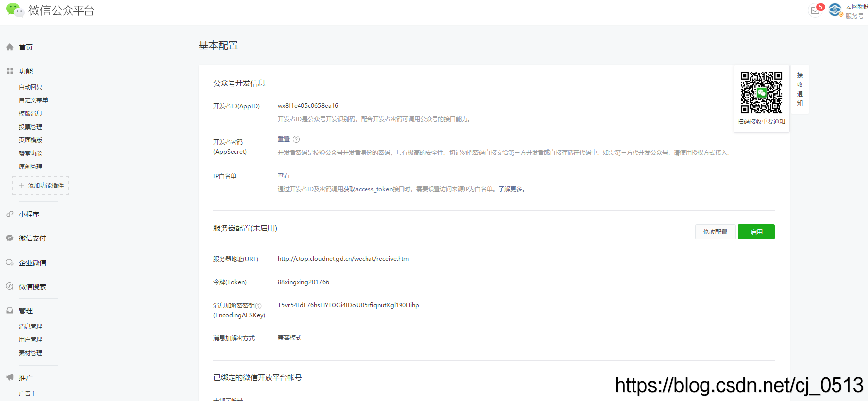Click the 扫码接收重要通知 caption
This screenshot has height=401, width=868.
point(762,122)
